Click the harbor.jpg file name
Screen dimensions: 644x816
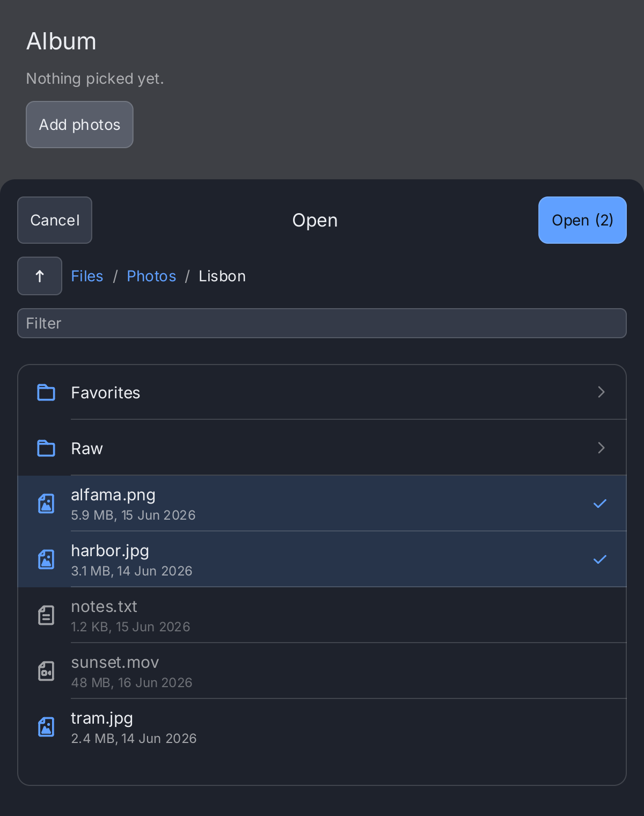[110, 551]
